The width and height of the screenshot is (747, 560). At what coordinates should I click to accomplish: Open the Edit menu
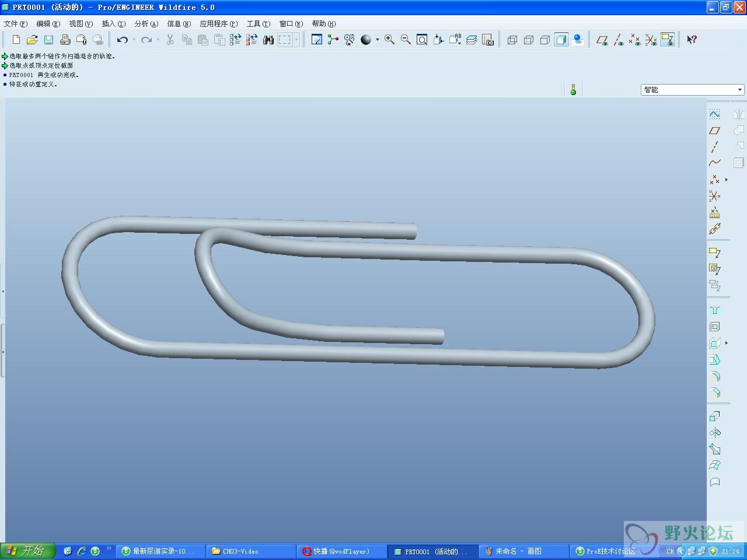click(x=48, y=24)
